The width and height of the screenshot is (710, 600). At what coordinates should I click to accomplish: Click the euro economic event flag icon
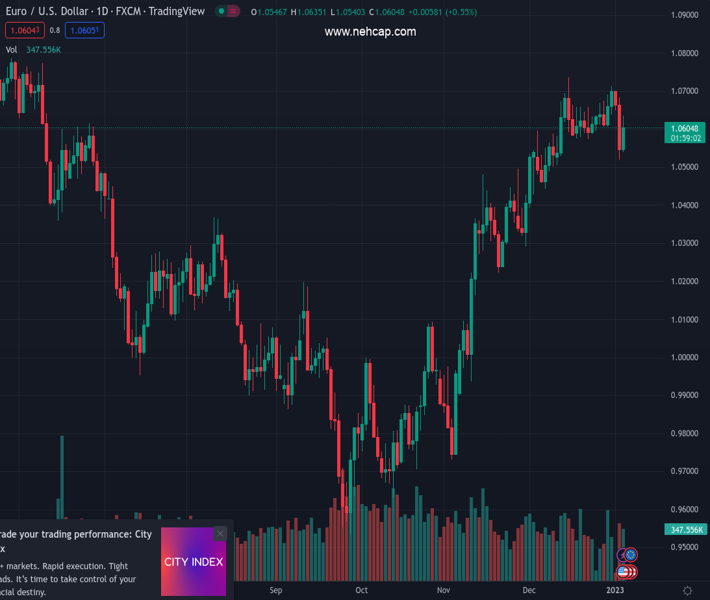[x=630, y=555]
